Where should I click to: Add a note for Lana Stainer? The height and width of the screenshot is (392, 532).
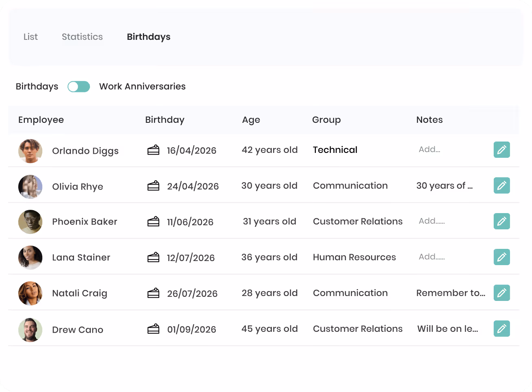tap(432, 257)
